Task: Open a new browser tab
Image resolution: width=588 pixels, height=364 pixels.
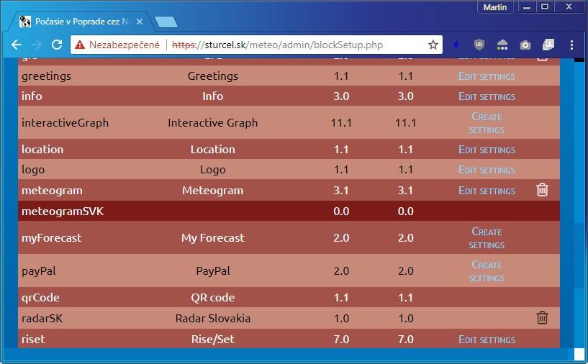Action: (166, 22)
